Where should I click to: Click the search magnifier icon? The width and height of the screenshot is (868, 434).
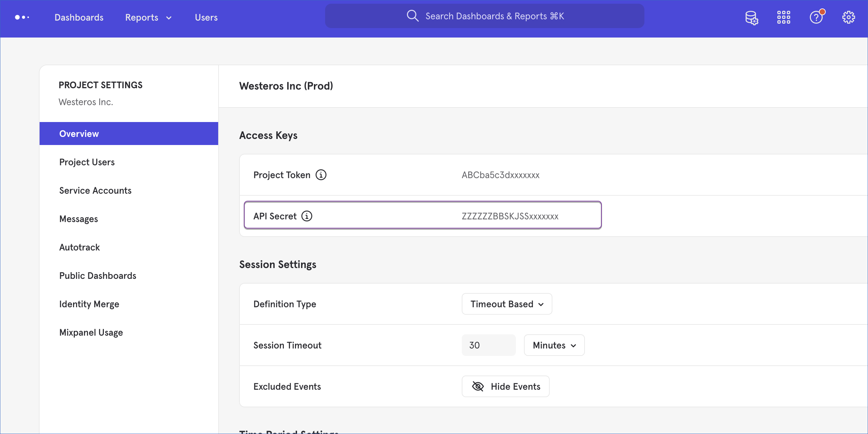413,16
